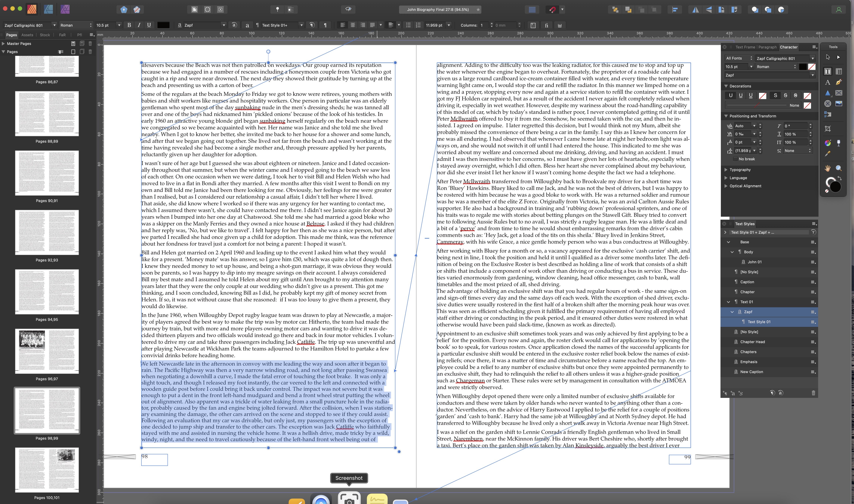
Task: Expand the Language section
Action: pos(726,178)
